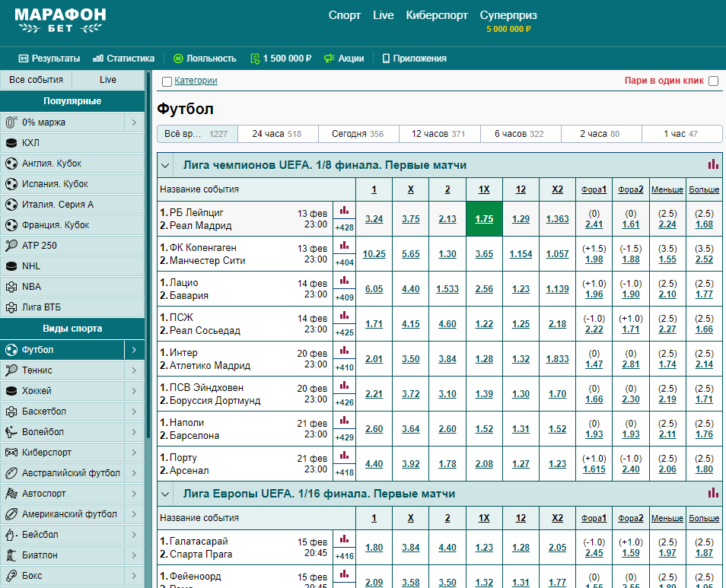Viewport: 726px width, 588px height.
Task: Open the Marathonbet logo home page
Action: [60, 21]
